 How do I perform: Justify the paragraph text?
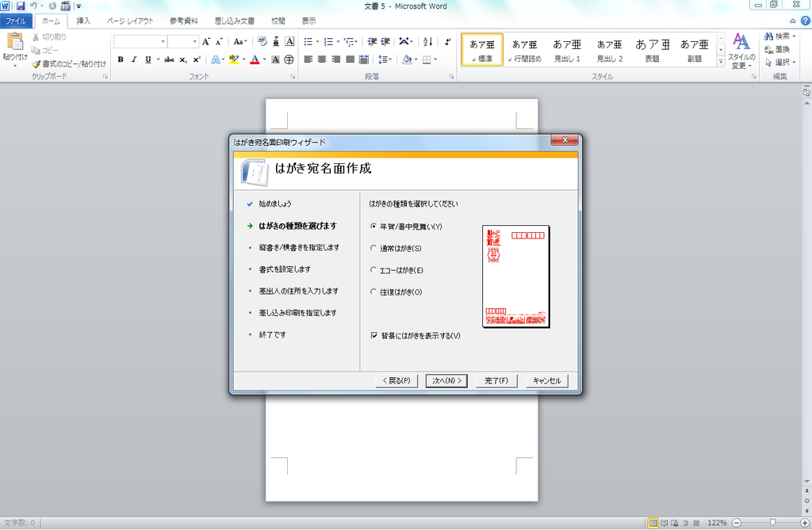(x=350, y=59)
